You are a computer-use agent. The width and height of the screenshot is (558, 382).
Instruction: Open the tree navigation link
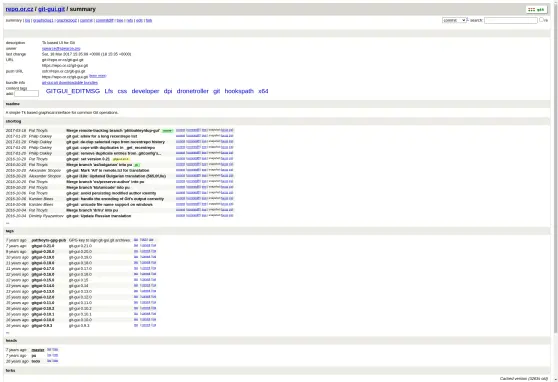pos(120,21)
